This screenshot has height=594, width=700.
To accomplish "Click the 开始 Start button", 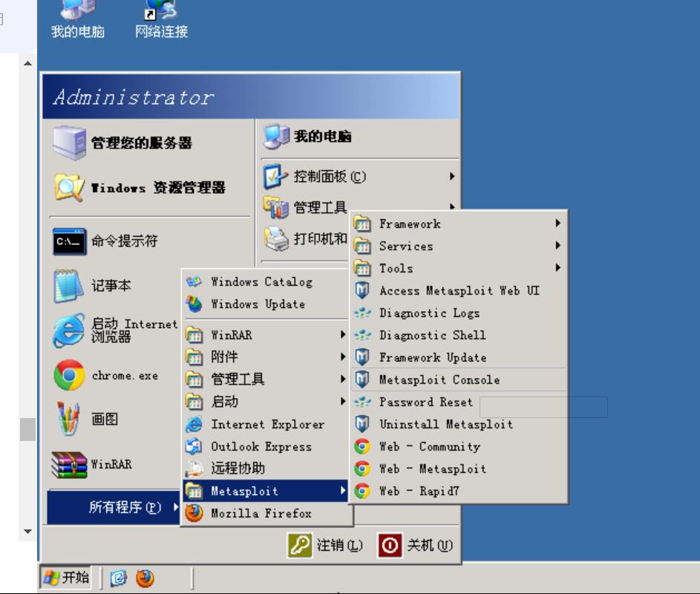I will [x=66, y=578].
